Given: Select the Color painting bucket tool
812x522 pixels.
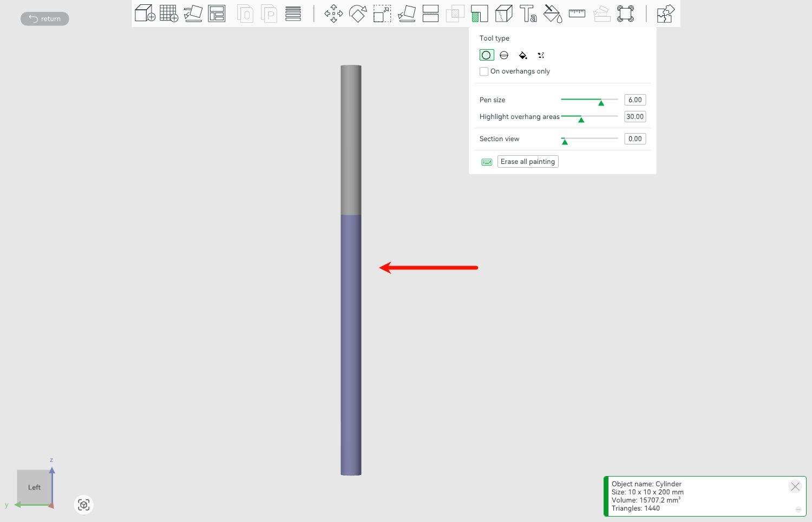Looking at the screenshot, I should click(x=553, y=14).
